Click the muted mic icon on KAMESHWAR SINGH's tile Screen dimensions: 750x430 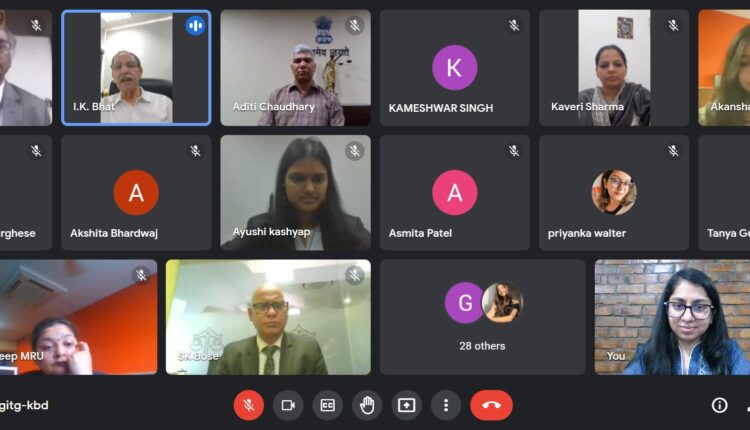tap(514, 25)
